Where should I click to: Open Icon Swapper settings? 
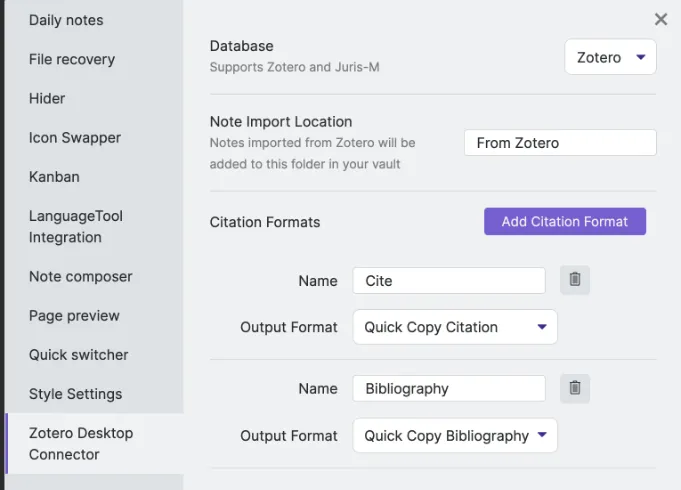[75, 137]
